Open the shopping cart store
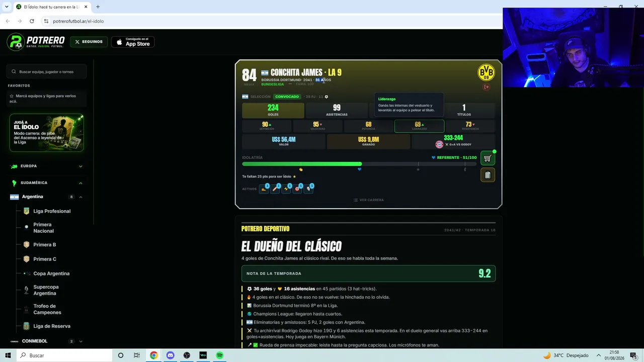Image resolution: width=644 pixels, height=362 pixels. [x=488, y=158]
